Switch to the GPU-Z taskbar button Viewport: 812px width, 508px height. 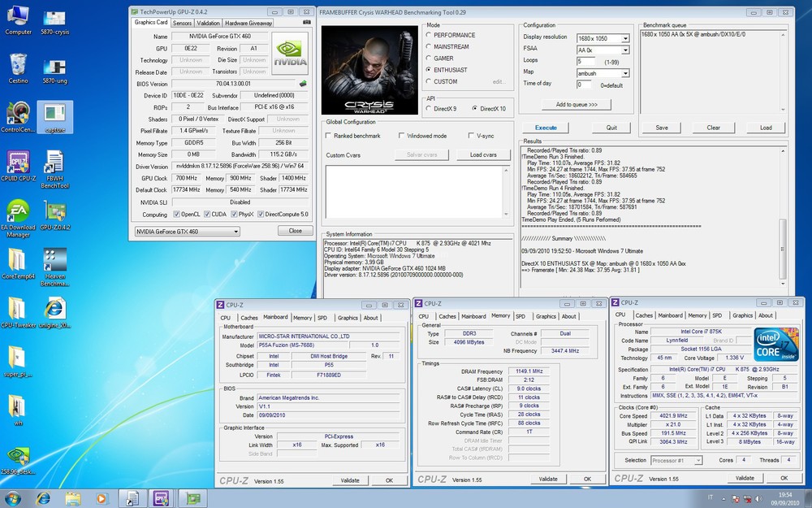[x=192, y=499]
